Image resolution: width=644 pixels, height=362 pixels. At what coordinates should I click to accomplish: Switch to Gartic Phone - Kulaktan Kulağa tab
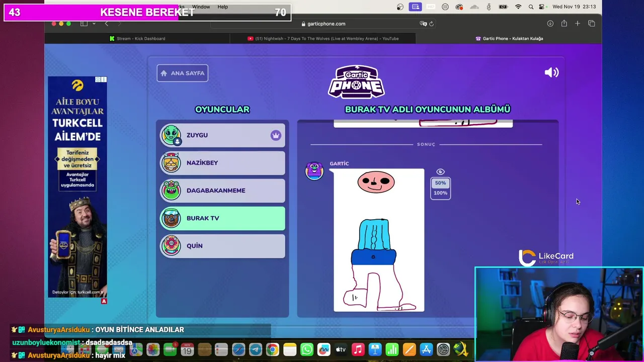509,38
